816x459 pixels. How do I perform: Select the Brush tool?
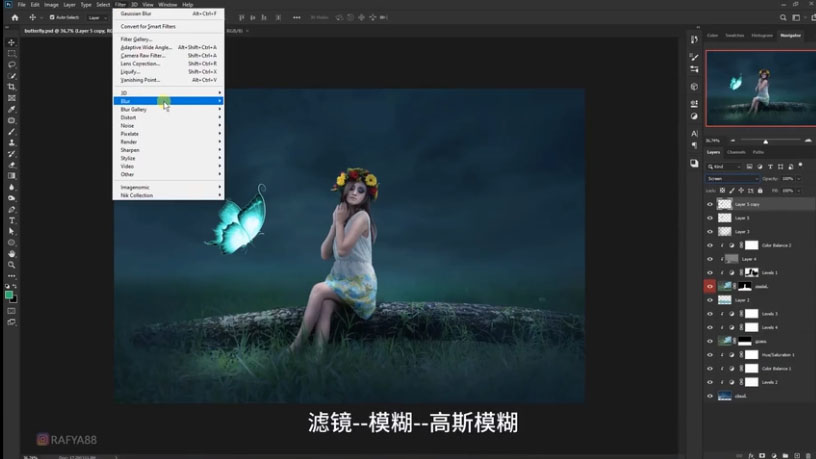[x=11, y=132]
